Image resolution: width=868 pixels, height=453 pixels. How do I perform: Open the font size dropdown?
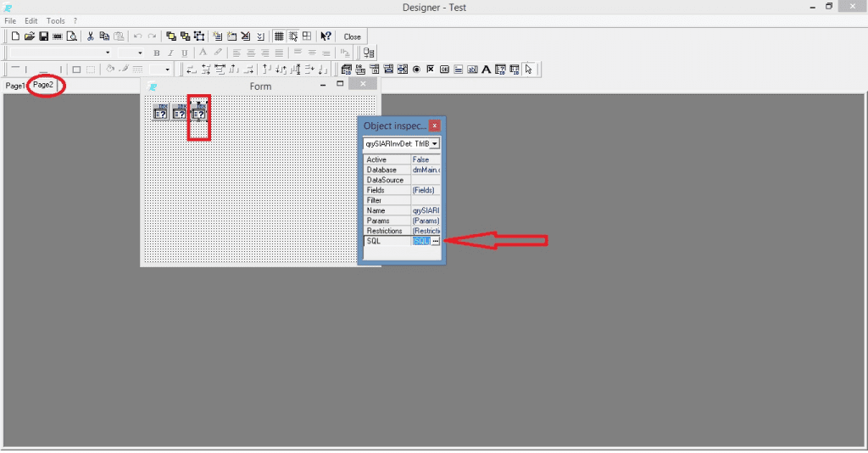click(x=140, y=53)
